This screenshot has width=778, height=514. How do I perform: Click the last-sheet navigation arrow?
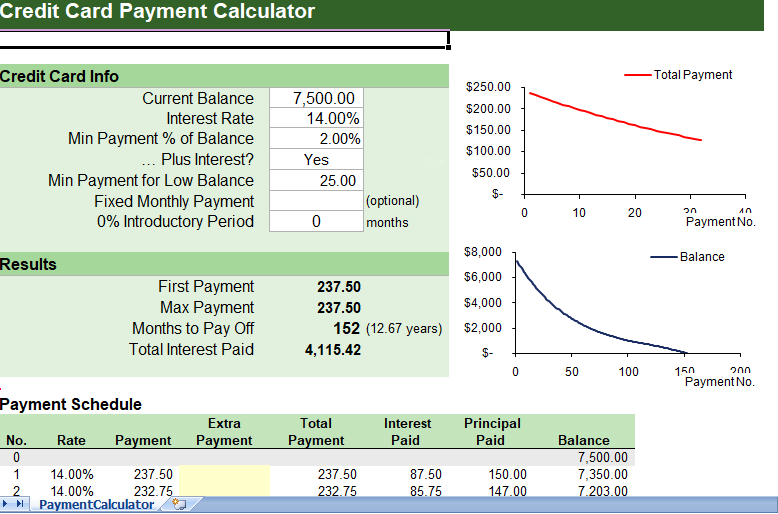point(20,504)
